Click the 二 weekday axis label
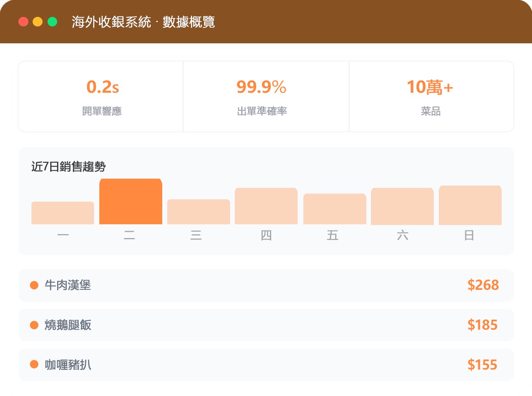The width and height of the screenshot is (532, 396). tap(129, 235)
